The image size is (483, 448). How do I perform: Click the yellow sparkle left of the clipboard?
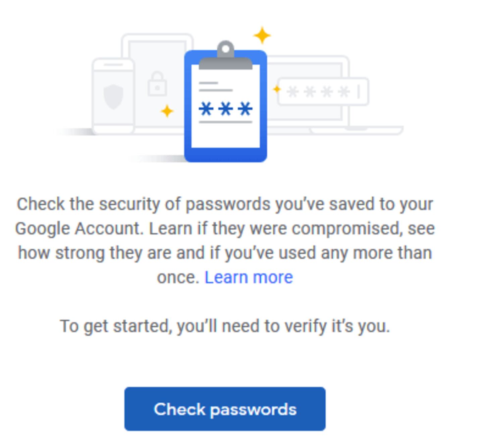pyautogui.click(x=167, y=111)
